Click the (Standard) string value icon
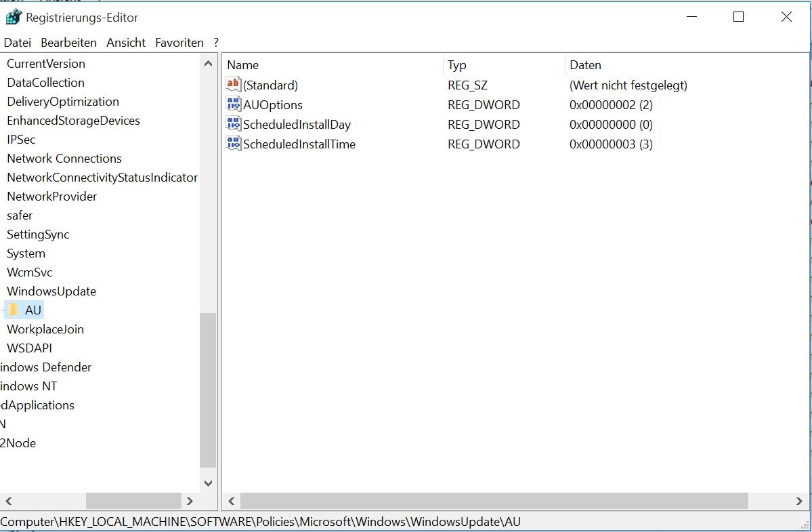This screenshot has height=532, width=812. click(x=234, y=85)
